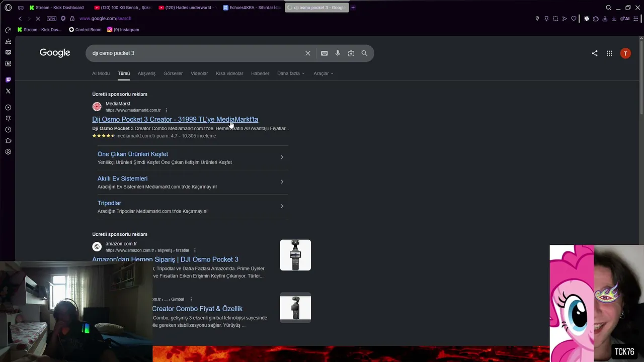Go back to the previous page

20,19
